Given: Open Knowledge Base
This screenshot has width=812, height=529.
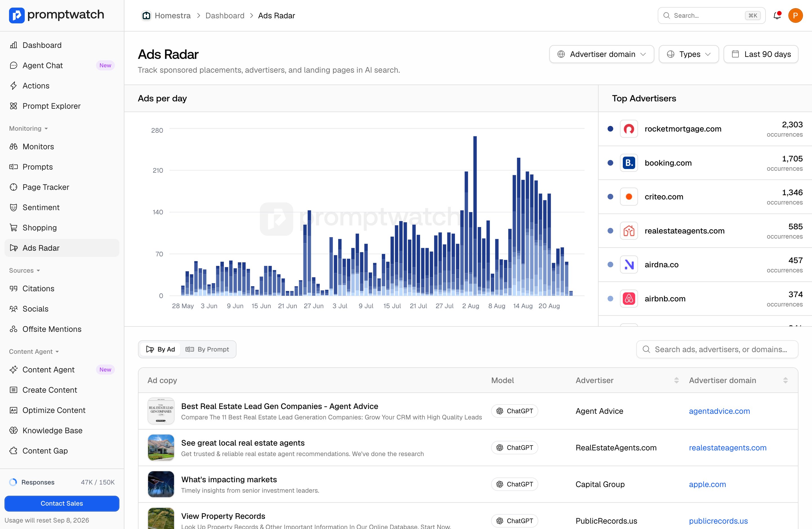Looking at the screenshot, I should [x=62, y=430].
